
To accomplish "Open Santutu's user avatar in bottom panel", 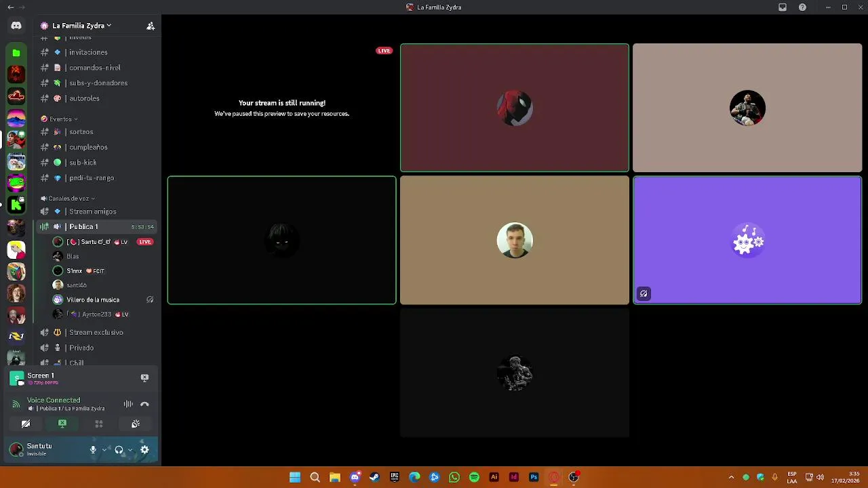I will coord(16,449).
